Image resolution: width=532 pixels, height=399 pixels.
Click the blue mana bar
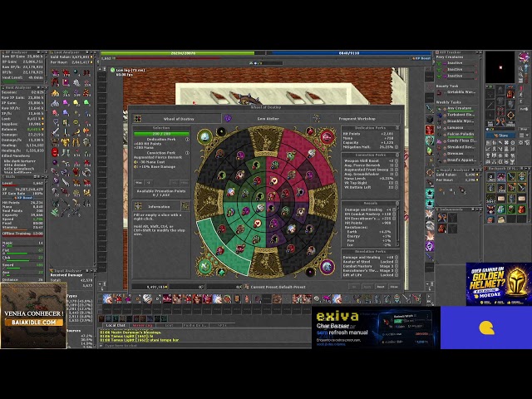(x=349, y=53)
